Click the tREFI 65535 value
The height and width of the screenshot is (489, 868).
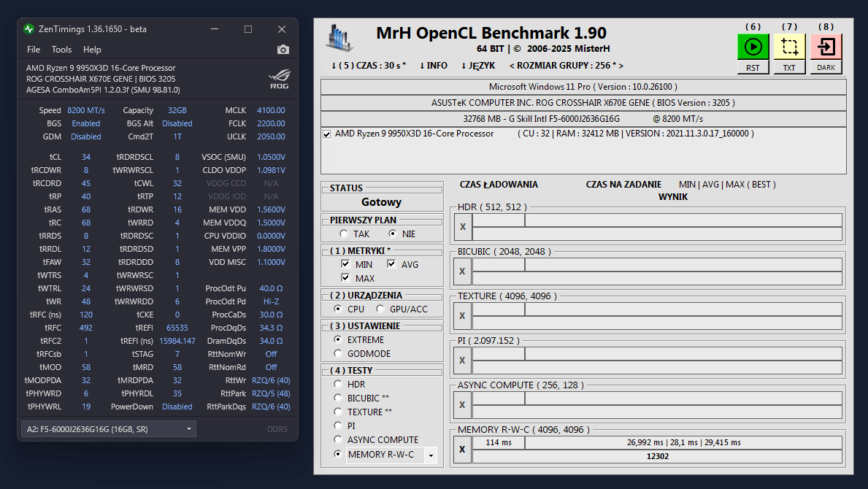click(x=177, y=328)
